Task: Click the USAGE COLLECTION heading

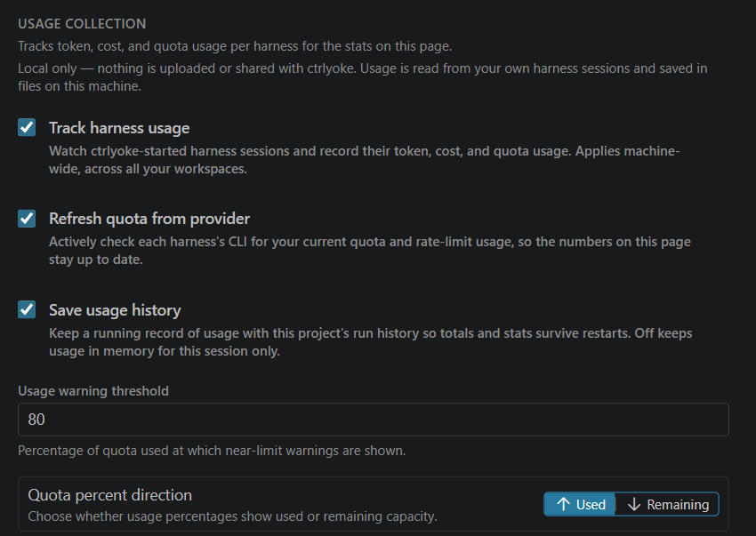Action: point(82,24)
